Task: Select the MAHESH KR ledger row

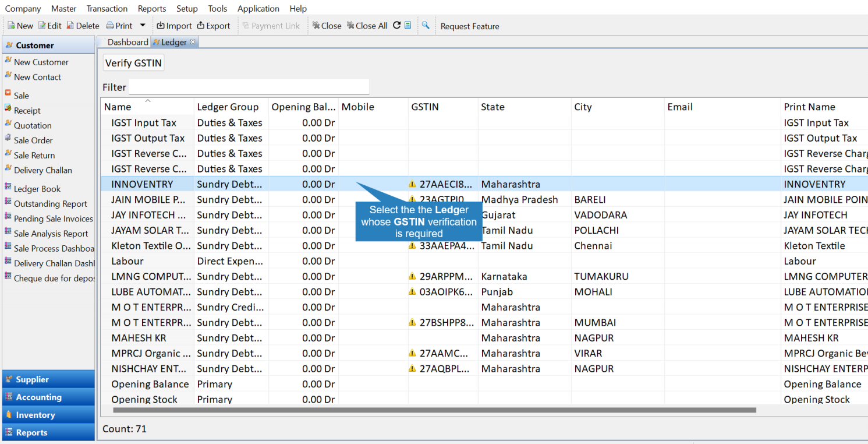Action: pyautogui.click(x=484, y=338)
